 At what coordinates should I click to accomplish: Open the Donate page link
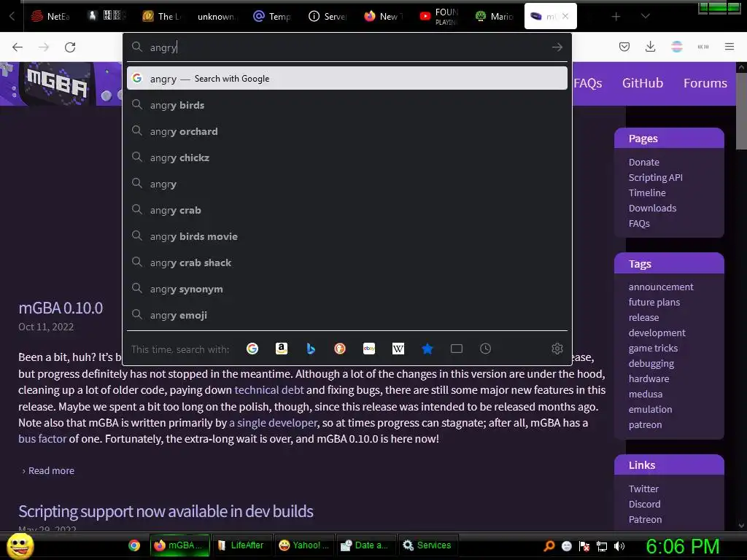(x=643, y=162)
